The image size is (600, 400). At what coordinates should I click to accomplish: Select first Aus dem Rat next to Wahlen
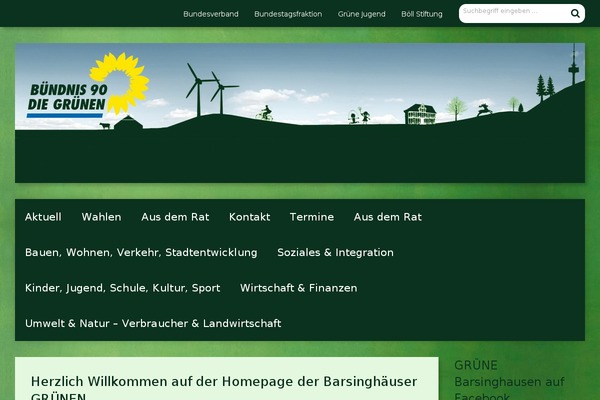pos(175,217)
